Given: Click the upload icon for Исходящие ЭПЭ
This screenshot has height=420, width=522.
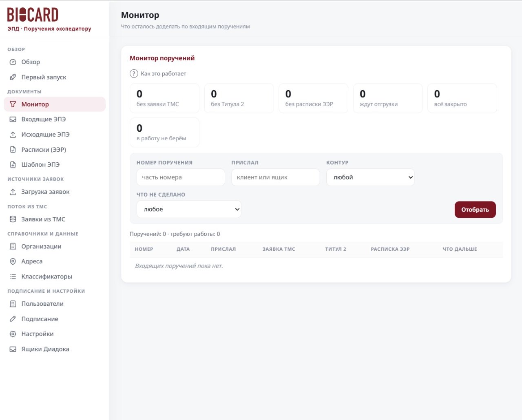Looking at the screenshot, I should [x=13, y=135].
